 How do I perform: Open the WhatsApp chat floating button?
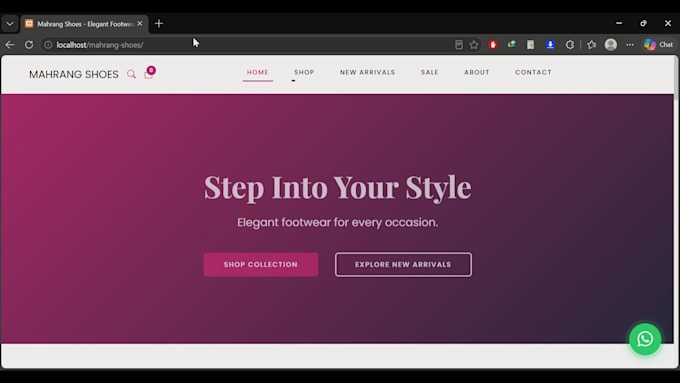click(645, 339)
